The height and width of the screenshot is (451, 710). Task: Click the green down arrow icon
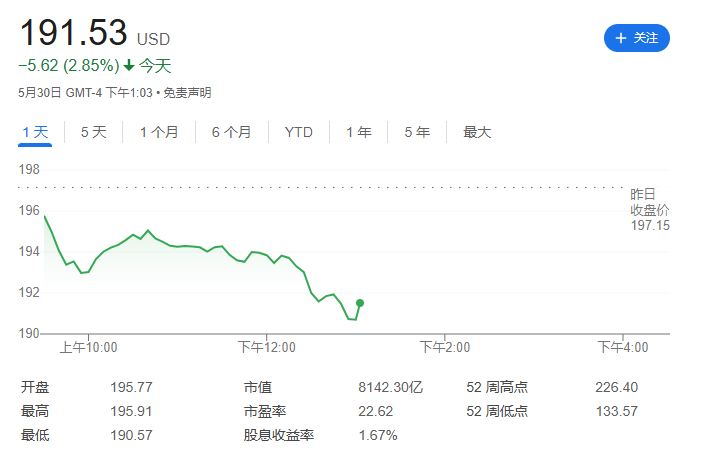[x=129, y=66]
